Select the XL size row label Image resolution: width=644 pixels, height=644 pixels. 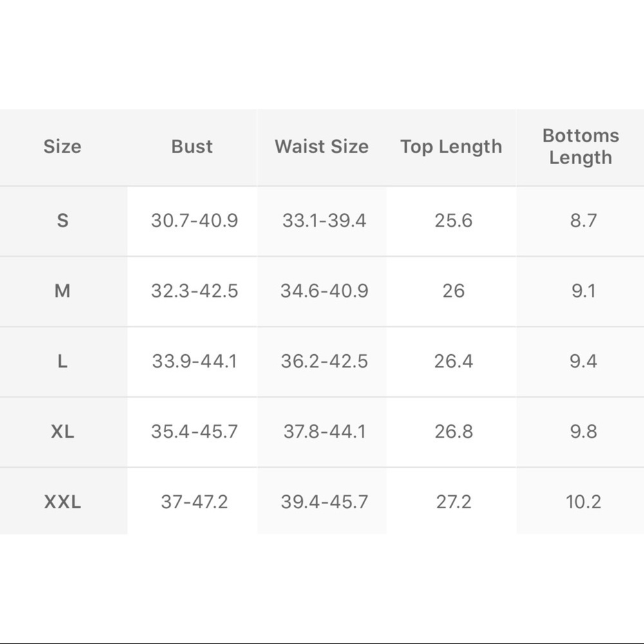click(62, 431)
